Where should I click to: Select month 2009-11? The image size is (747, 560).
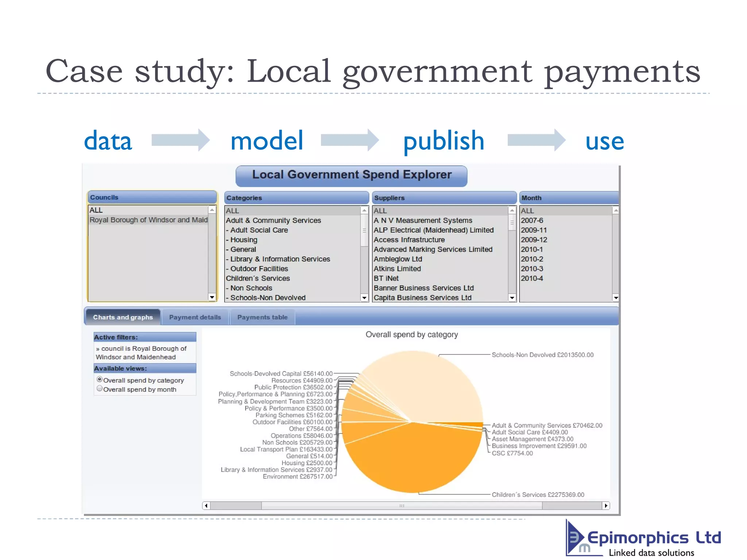point(566,230)
